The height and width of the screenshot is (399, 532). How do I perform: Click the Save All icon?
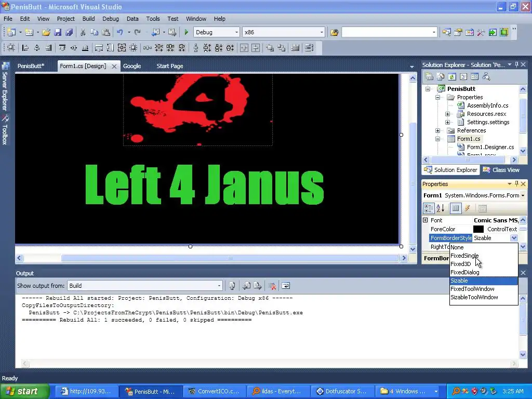69,32
